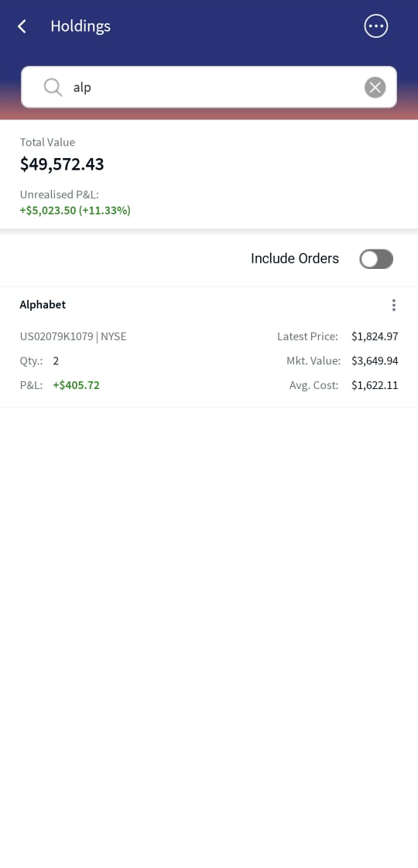Open the three-dot circle options menu
The image size is (418, 868).
376,26
